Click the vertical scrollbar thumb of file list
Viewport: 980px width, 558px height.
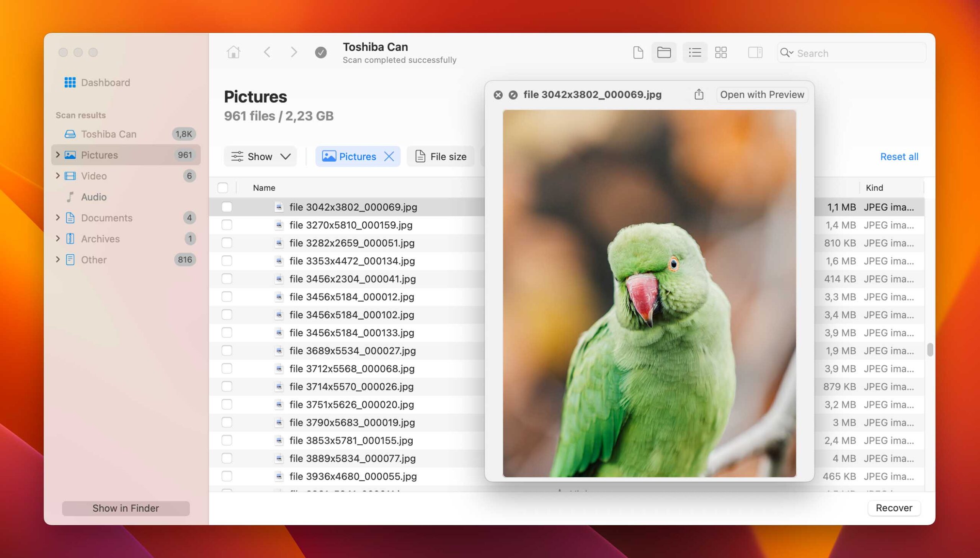pyautogui.click(x=930, y=350)
